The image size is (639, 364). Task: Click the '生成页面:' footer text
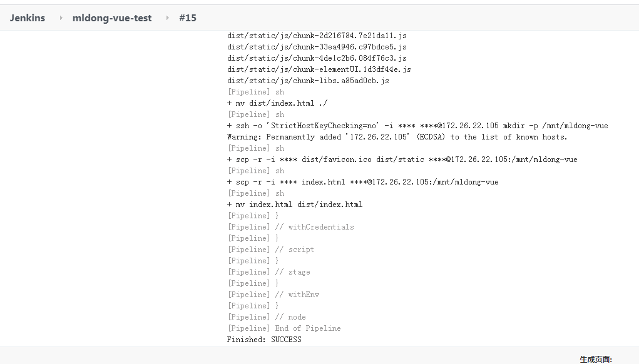(x=595, y=359)
